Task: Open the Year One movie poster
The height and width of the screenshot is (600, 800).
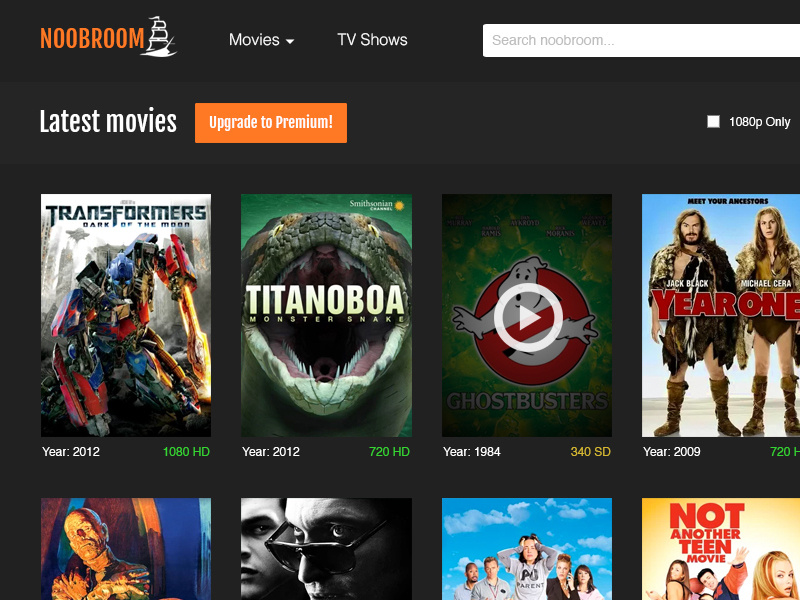Action: click(721, 315)
